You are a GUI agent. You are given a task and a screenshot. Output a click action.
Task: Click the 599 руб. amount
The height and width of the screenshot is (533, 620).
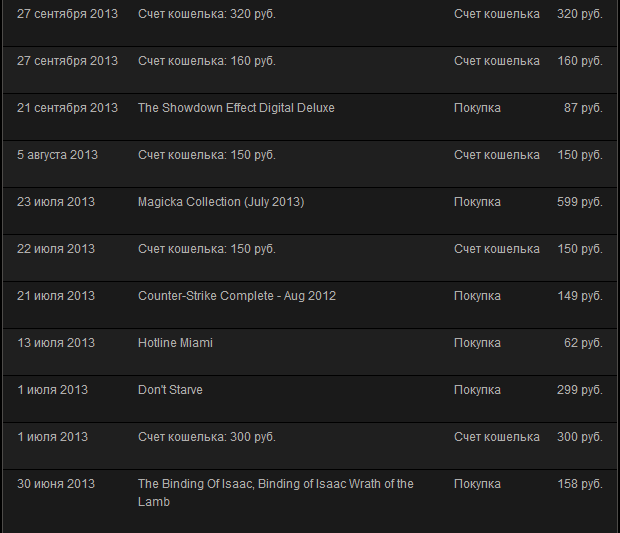tap(580, 202)
